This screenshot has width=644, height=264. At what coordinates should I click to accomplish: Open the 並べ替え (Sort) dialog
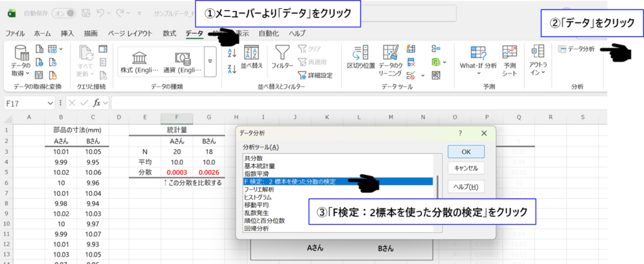252,57
